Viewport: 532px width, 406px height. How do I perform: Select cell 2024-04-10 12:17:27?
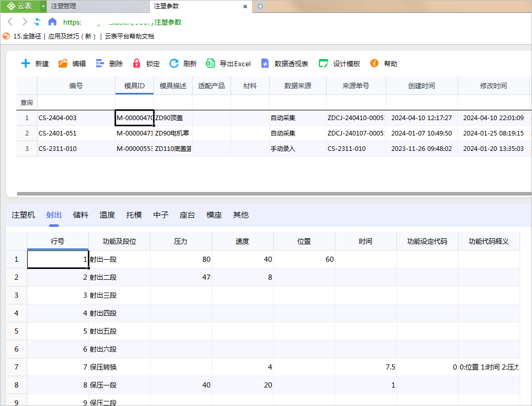422,118
